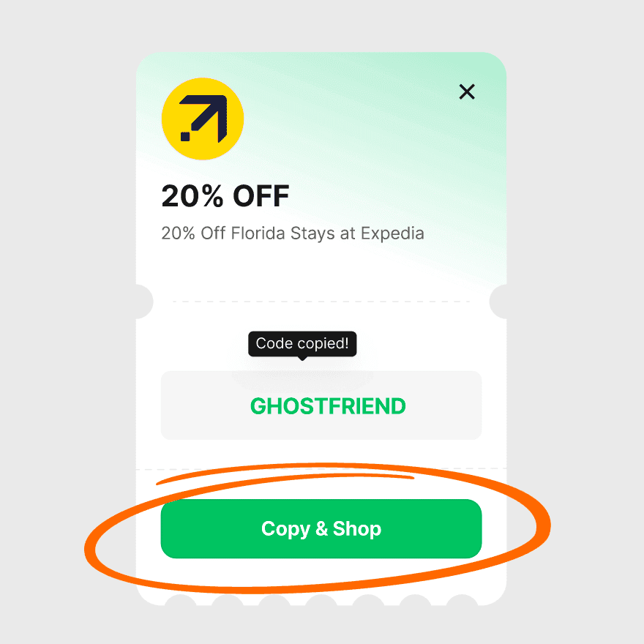Image resolution: width=644 pixels, height=644 pixels.
Task: Click the Shop text on the green button
Action: click(357, 529)
